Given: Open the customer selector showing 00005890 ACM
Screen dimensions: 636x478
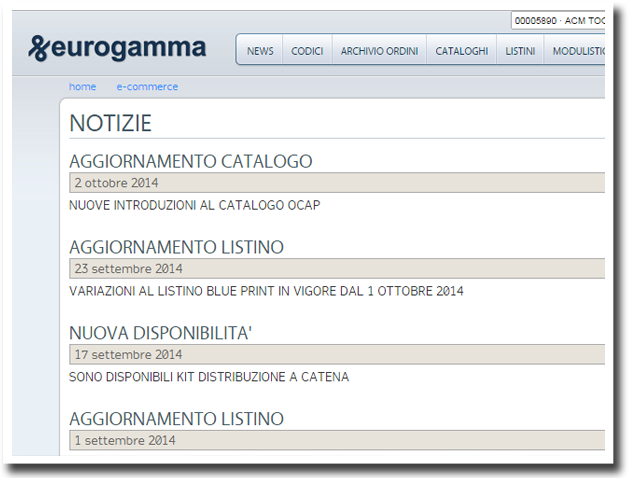Looking at the screenshot, I should (558, 20).
